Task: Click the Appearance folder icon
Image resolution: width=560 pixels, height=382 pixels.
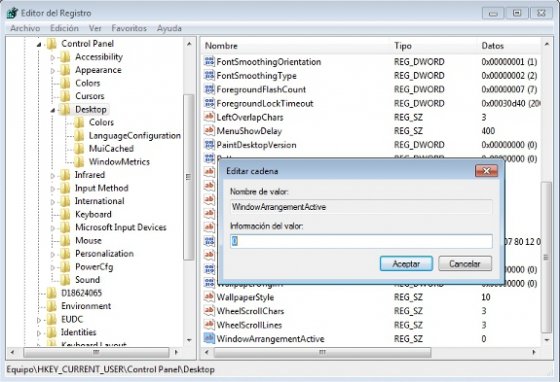Action: click(65, 70)
